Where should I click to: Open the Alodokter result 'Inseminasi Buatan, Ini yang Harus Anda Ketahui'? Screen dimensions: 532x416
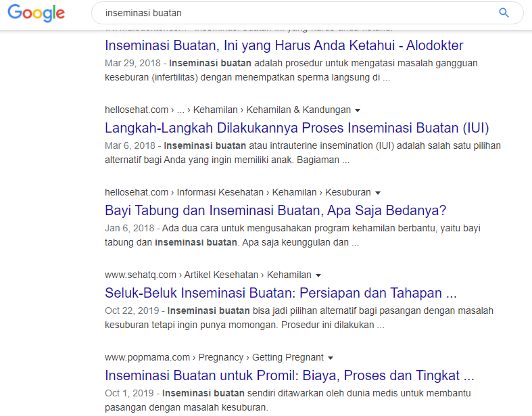284,45
